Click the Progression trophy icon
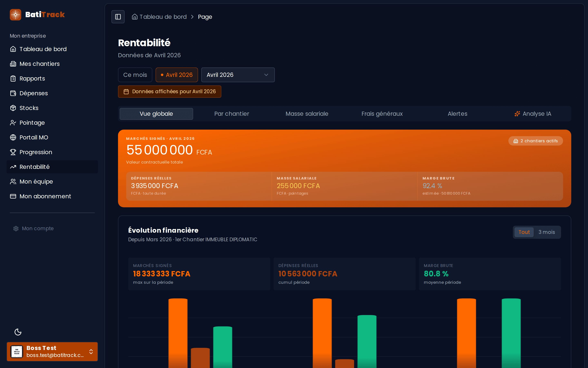This screenshot has height=368, width=588. click(13, 152)
